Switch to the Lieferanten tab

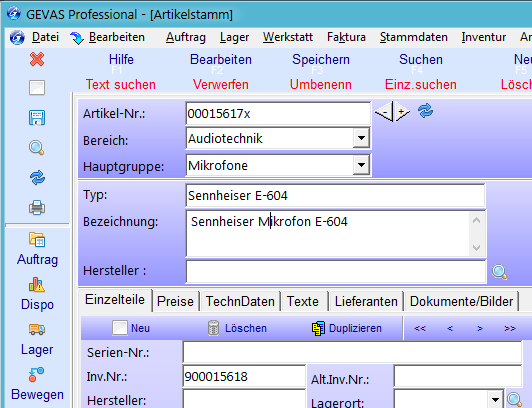[x=366, y=301]
